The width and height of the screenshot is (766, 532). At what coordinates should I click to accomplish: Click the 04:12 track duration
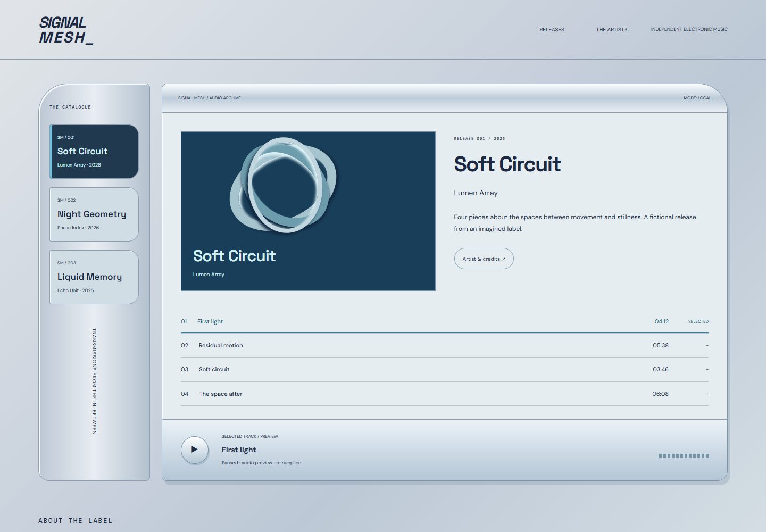click(661, 321)
